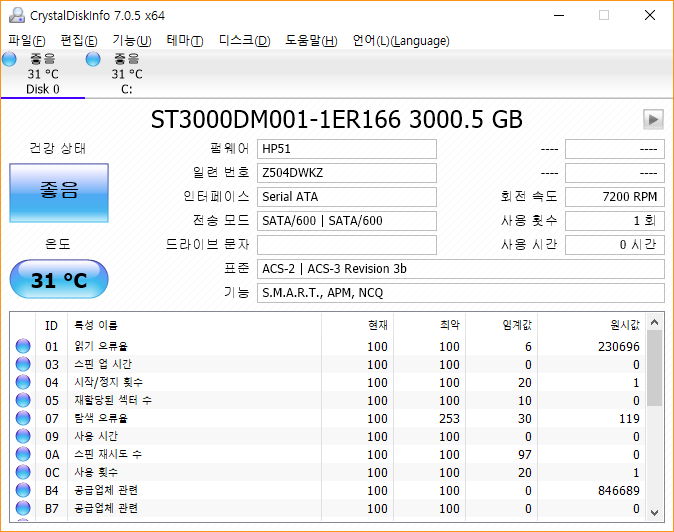
Task: Click the firmware field HP51
Action: click(347, 149)
